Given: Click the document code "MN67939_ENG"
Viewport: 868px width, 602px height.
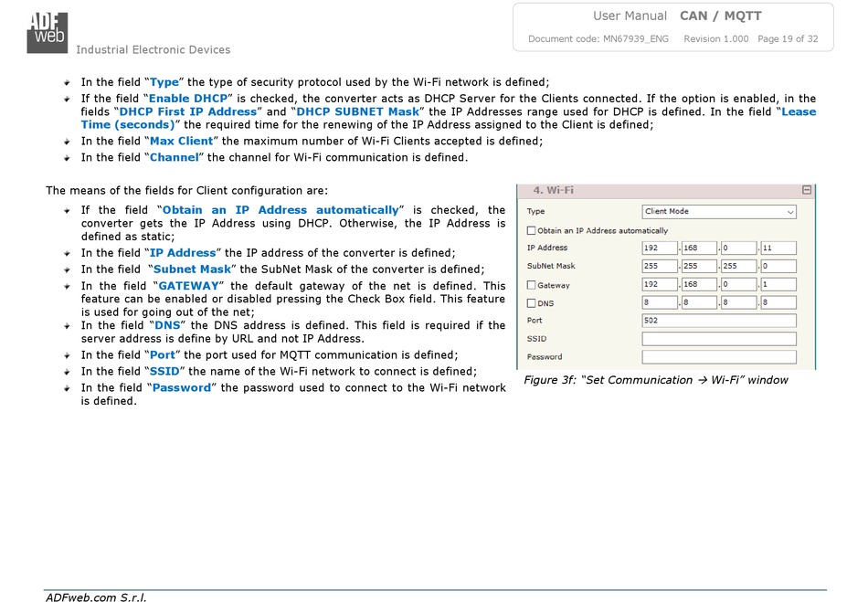Looking at the screenshot, I should click(x=636, y=38).
